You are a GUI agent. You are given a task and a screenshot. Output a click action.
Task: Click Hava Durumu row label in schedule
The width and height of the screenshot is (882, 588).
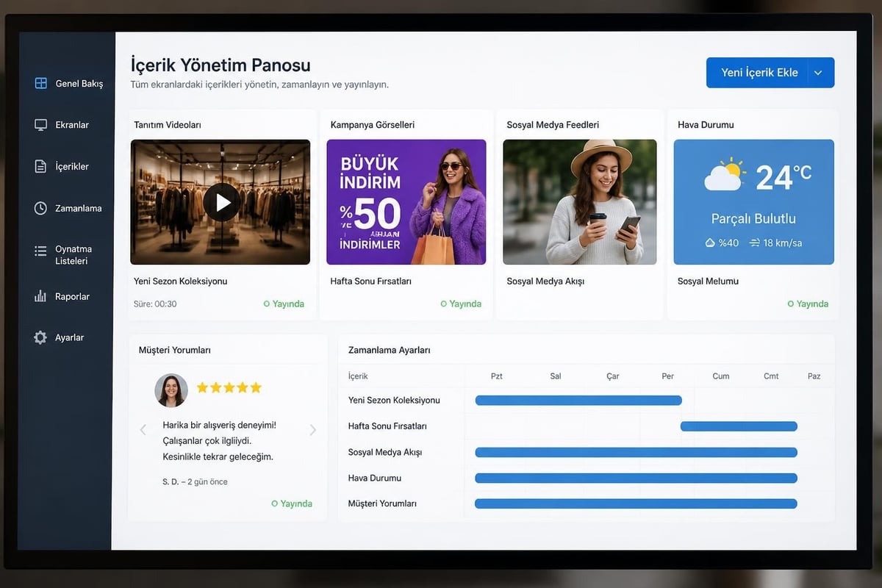point(375,478)
